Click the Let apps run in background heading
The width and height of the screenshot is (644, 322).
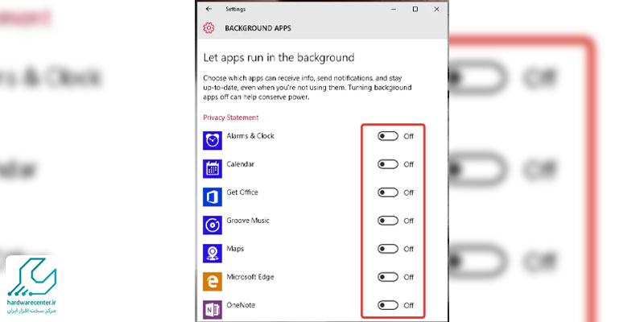point(279,57)
